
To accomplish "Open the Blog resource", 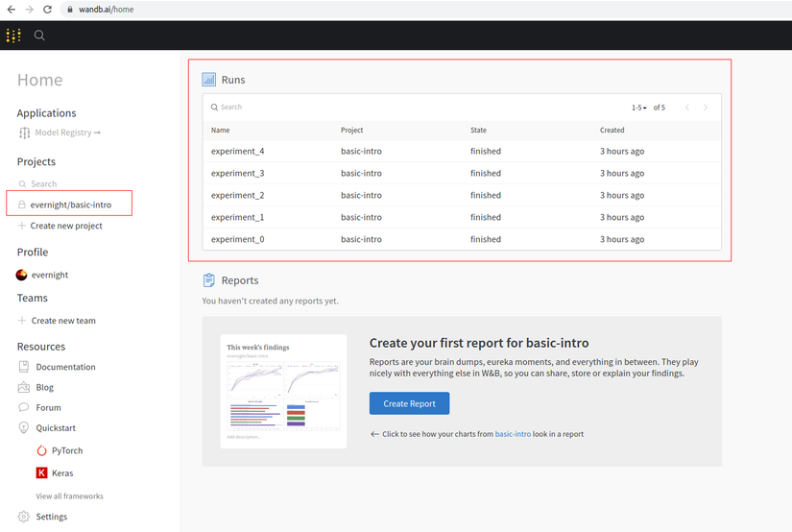I will (x=44, y=388).
